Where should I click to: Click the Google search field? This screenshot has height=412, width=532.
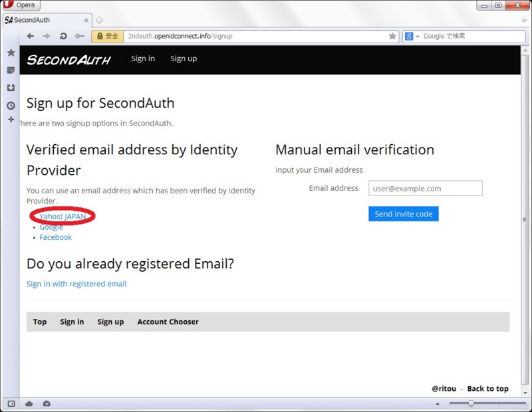[x=473, y=36]
